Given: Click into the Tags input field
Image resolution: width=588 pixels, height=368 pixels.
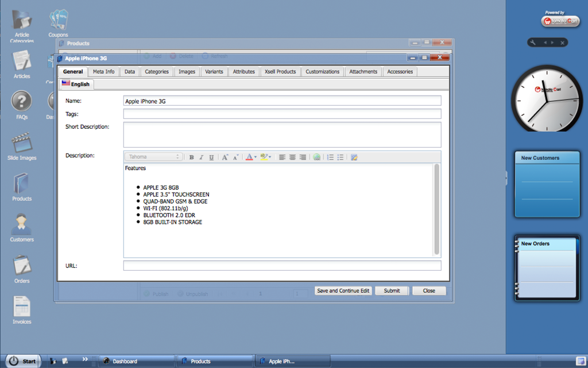Looking at the screenshot, I should pos(282,114).
